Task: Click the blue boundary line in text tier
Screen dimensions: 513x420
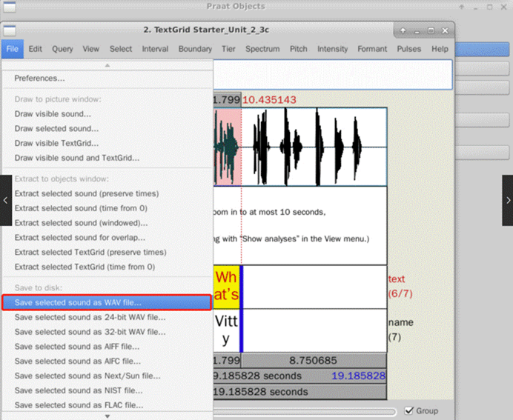Action: pos(242,287)
